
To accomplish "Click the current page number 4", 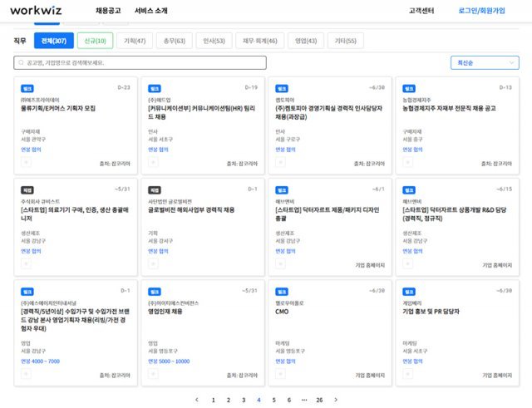I will 259,400.
